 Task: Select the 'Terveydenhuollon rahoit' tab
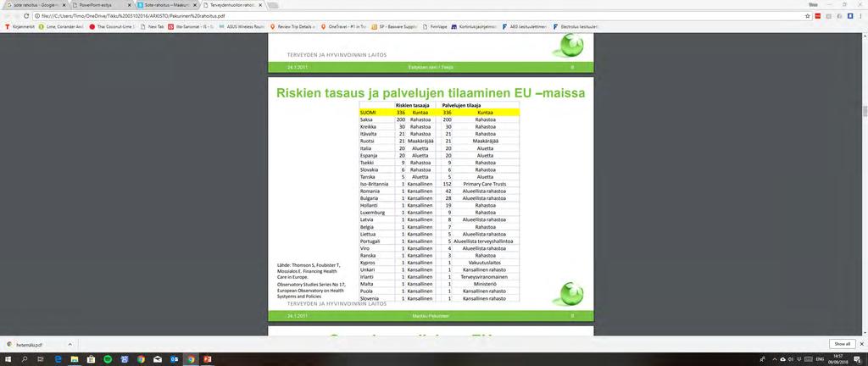(x=232, y=4)
